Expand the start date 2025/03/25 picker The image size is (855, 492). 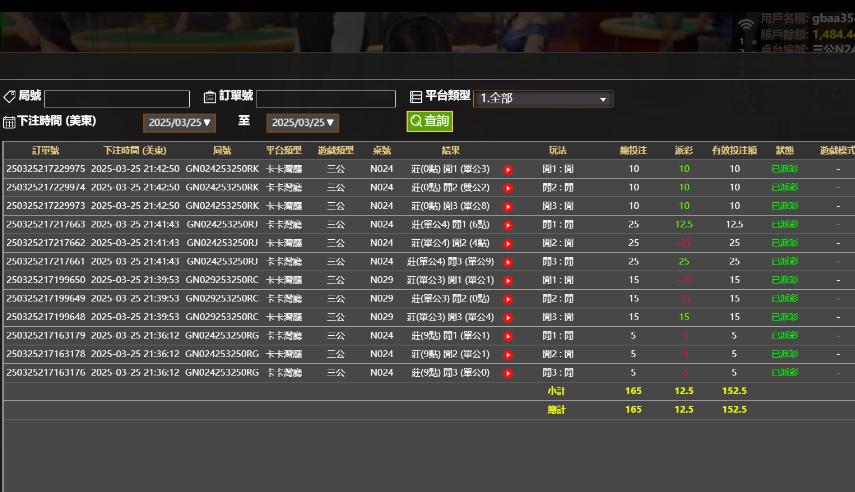(179, 123)
